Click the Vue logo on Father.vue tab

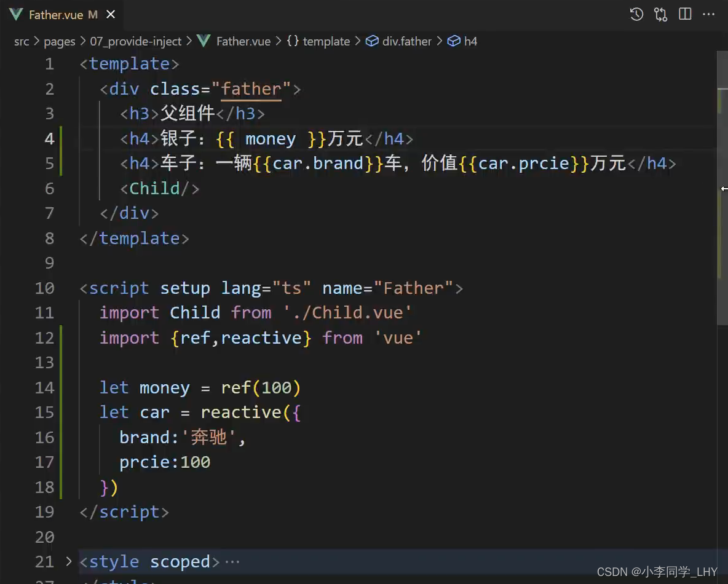pos(16,15)
